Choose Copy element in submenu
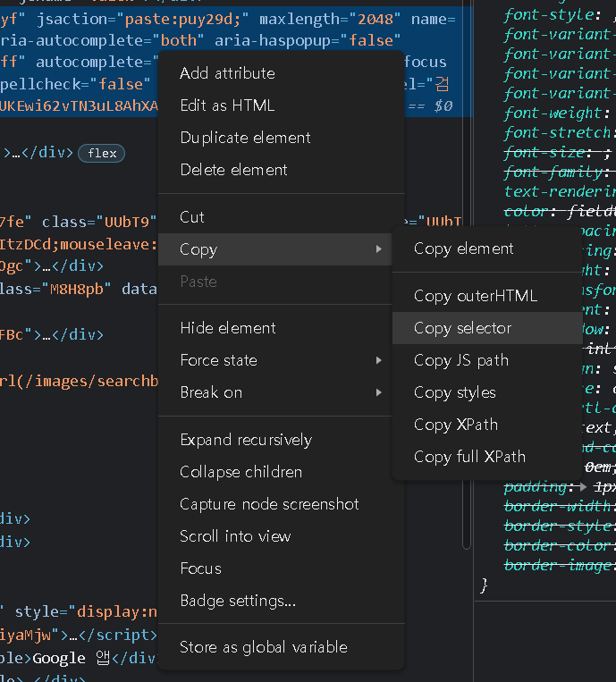This screenshot has height=682, width=616. 487,248
